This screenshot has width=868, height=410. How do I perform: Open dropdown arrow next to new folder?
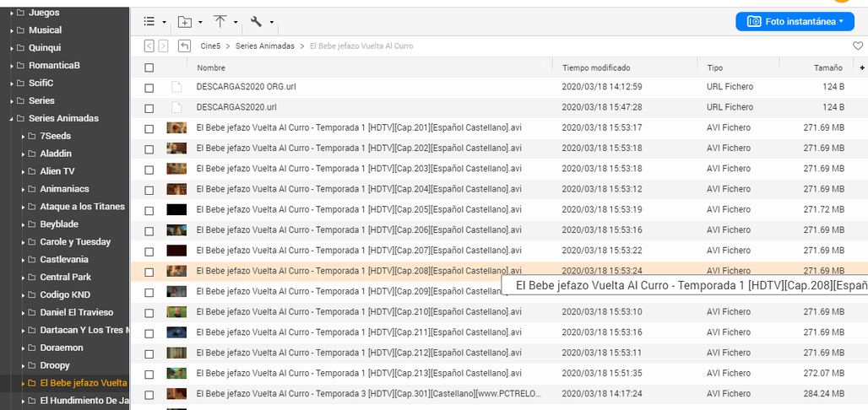[x=200, y=23]
